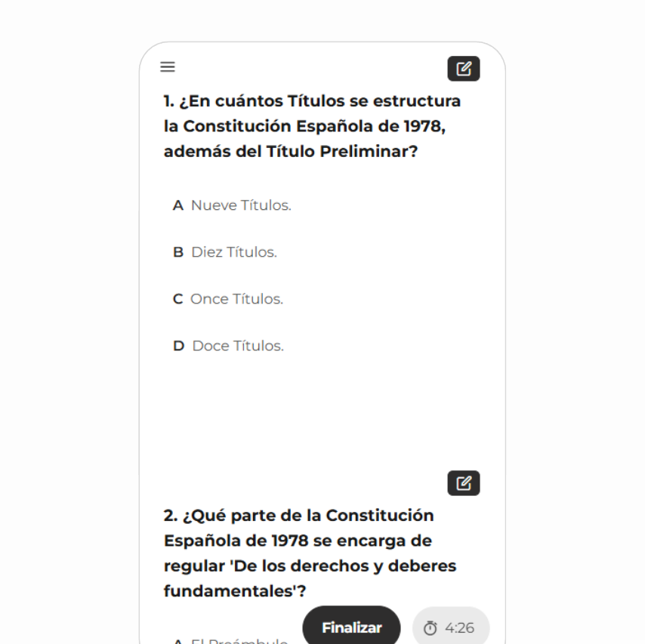
Task: Click the '1.' number of the first question
Action: pyautogui.click(x=168, y=101)
